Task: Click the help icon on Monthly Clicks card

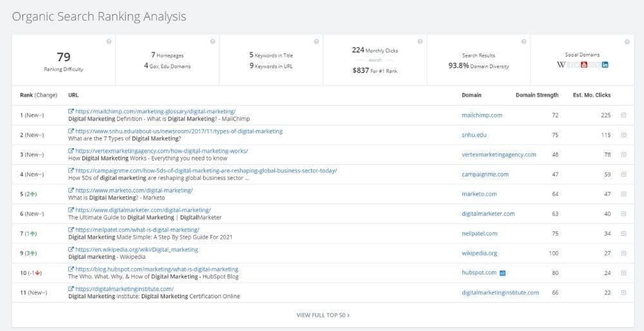Action: click(x=419, y=42)
